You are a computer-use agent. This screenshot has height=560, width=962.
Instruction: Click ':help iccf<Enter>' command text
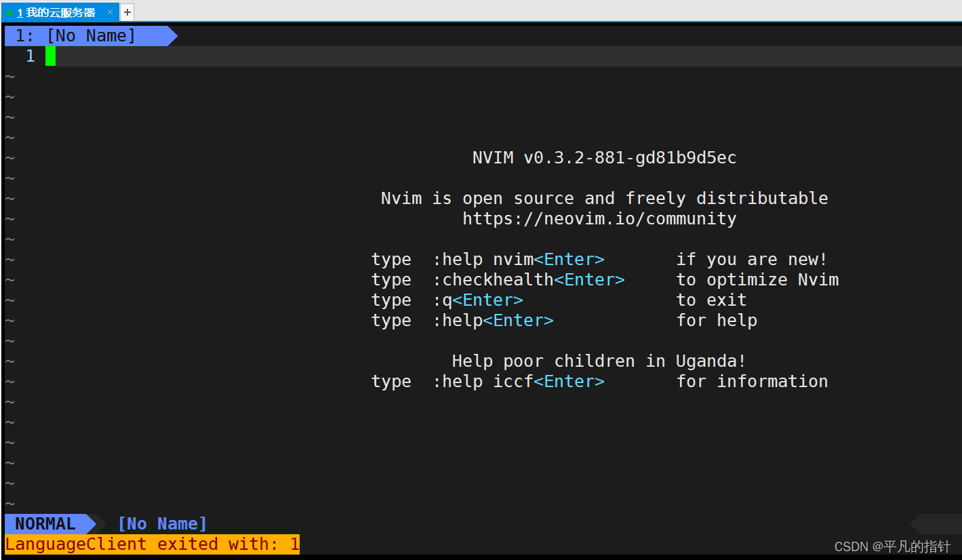[x=519, y=382]
